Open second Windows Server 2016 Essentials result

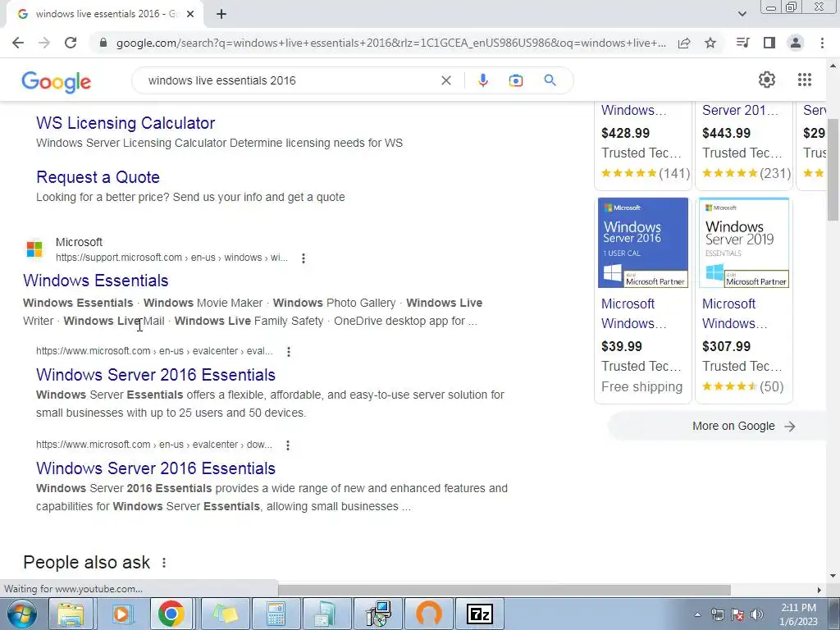[x=156, y=468]
